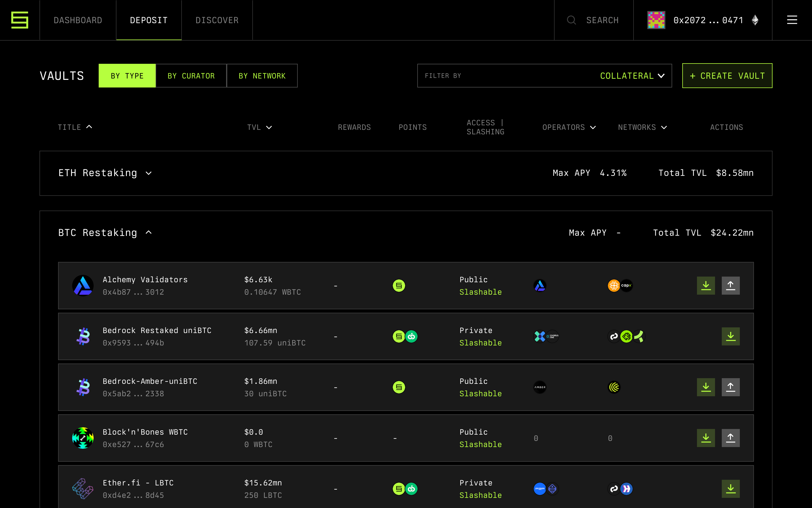The height and width of the screenshot is (508, 812).
Task: Click the Create Vault button
Action: tap(727, 76)
